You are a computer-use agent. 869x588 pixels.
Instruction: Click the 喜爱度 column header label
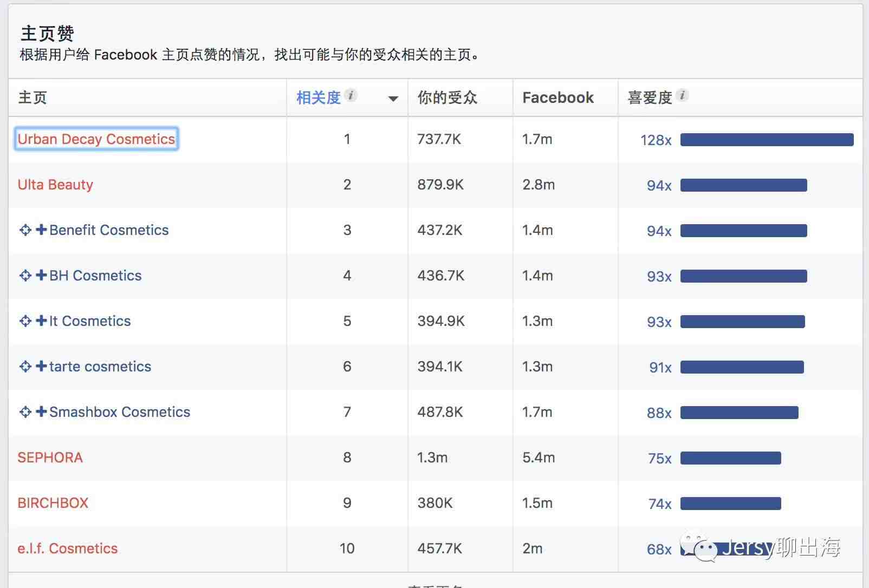pyautogui.click(x=650, y=97)
